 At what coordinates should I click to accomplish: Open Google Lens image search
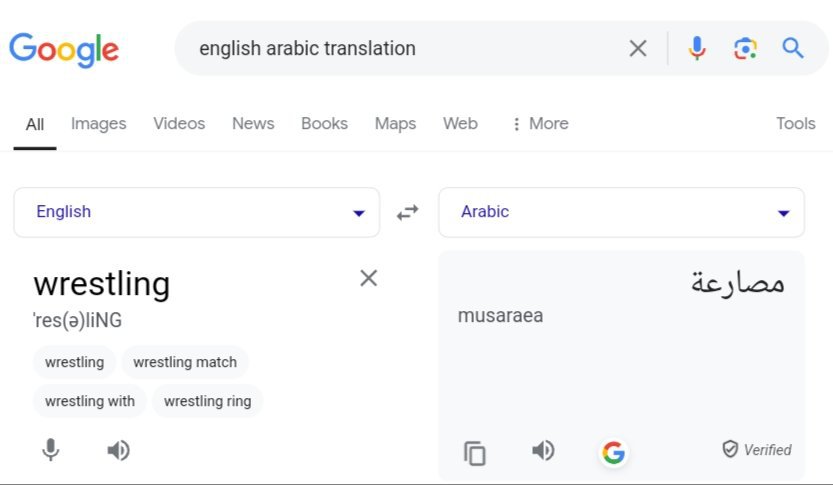tap(745, 48)
